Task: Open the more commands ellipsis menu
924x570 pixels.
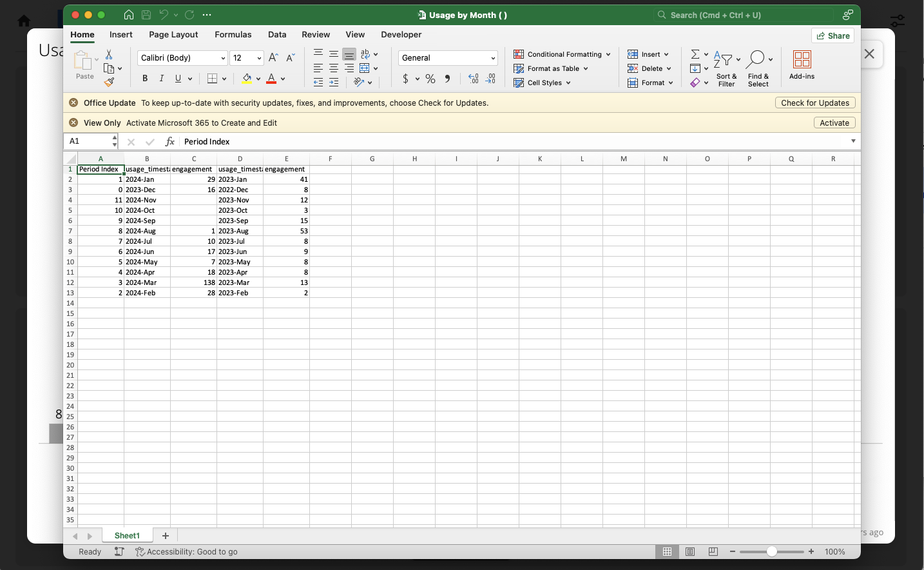Action: [x=207, y=15]
